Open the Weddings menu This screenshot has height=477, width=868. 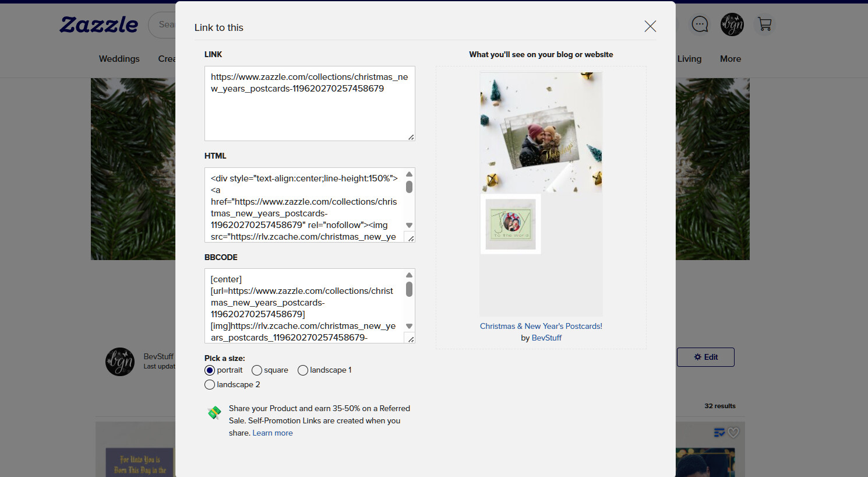119,58
